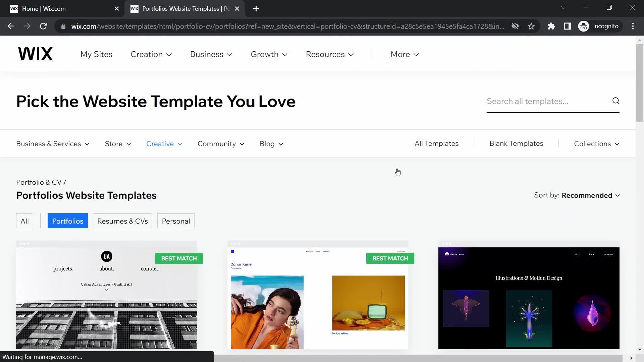Expand the Business menu
Viewport: 644px width, 362px height.
[211, 54]
